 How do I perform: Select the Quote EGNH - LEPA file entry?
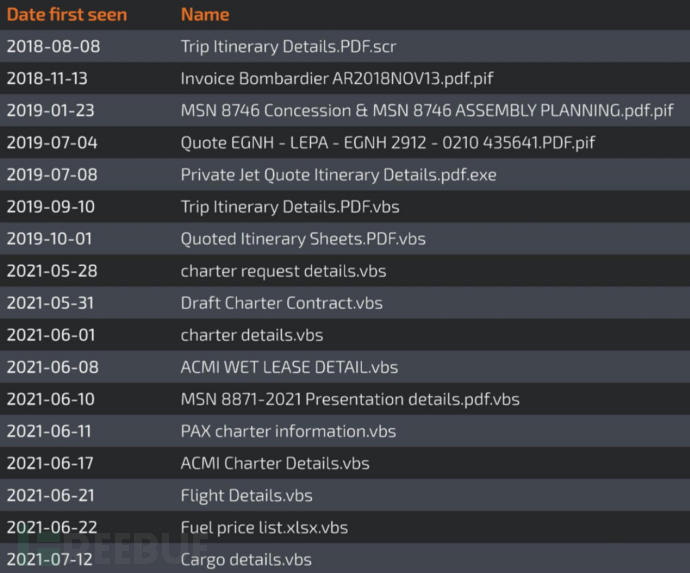tap(387, 143)
